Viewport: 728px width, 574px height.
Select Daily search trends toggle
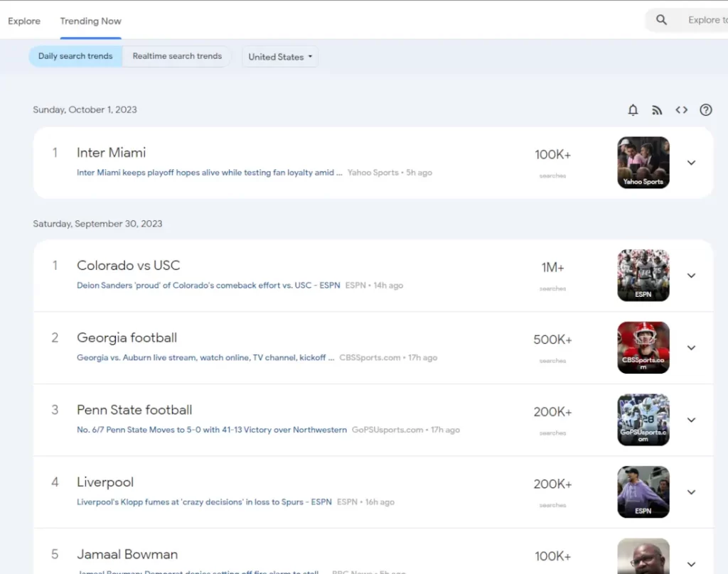(x=75, y=56)
